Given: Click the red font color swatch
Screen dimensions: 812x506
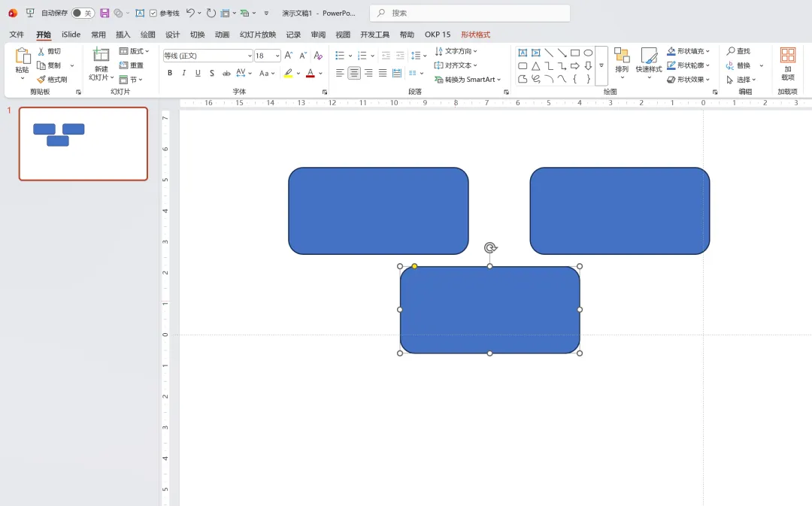Looking at the screenshot, I should 311,74.
